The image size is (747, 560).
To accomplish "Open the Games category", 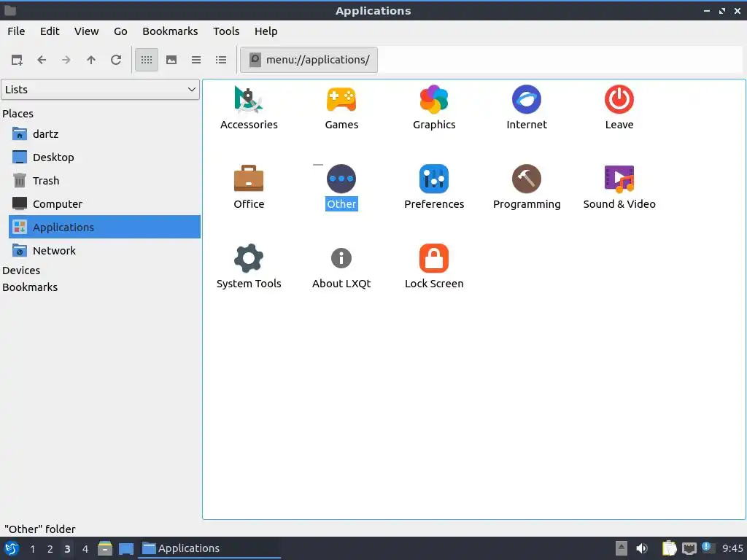I will [341, 108].
